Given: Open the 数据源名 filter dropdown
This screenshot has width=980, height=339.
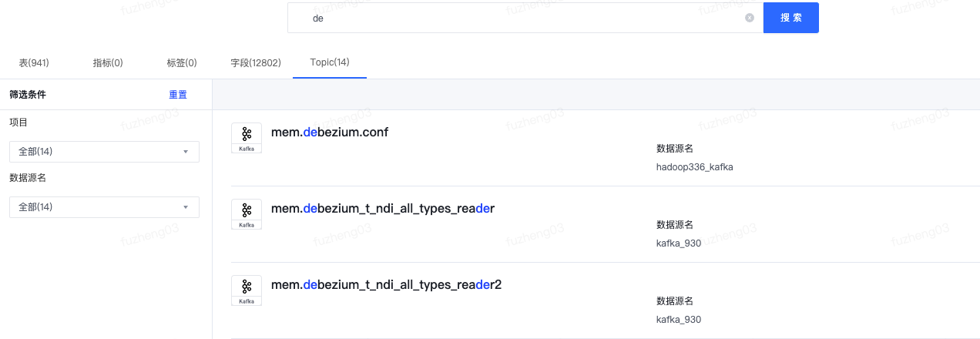Looking at the screenshot, I should tap(104, 207).
